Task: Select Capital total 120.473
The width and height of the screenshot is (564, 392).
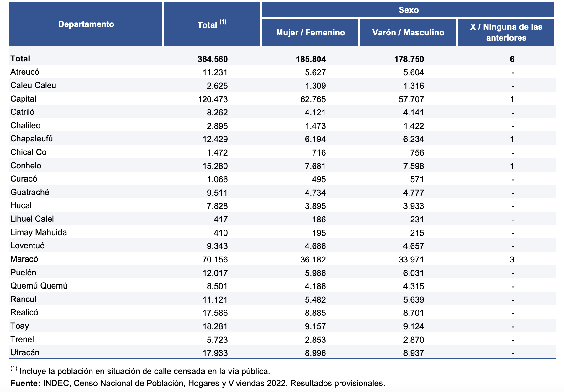Action: [x=213, y=99]
